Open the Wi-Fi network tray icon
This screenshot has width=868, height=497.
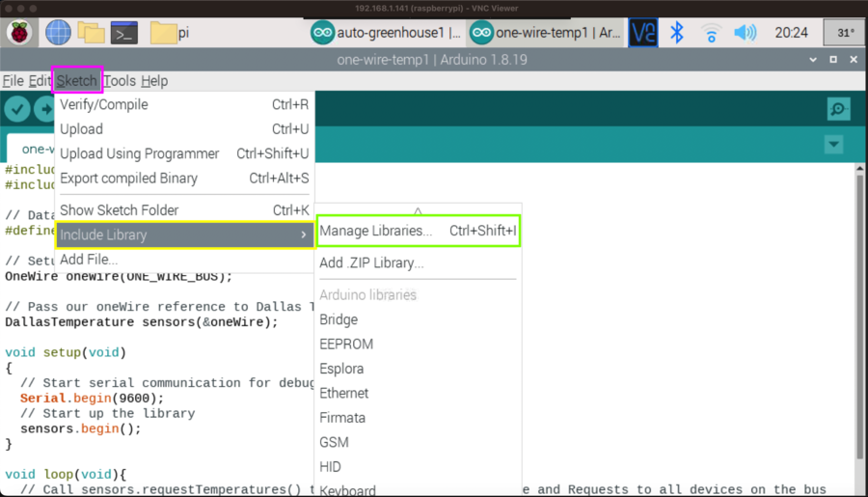pyautogui.click(x=711, y=33)
